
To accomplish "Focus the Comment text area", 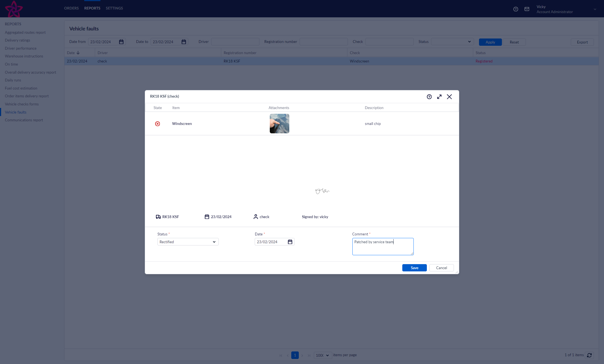I will point(383,247).
